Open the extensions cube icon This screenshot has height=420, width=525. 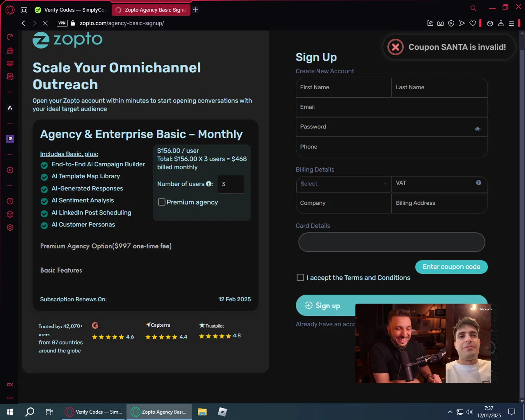click(x=490, y=23)
